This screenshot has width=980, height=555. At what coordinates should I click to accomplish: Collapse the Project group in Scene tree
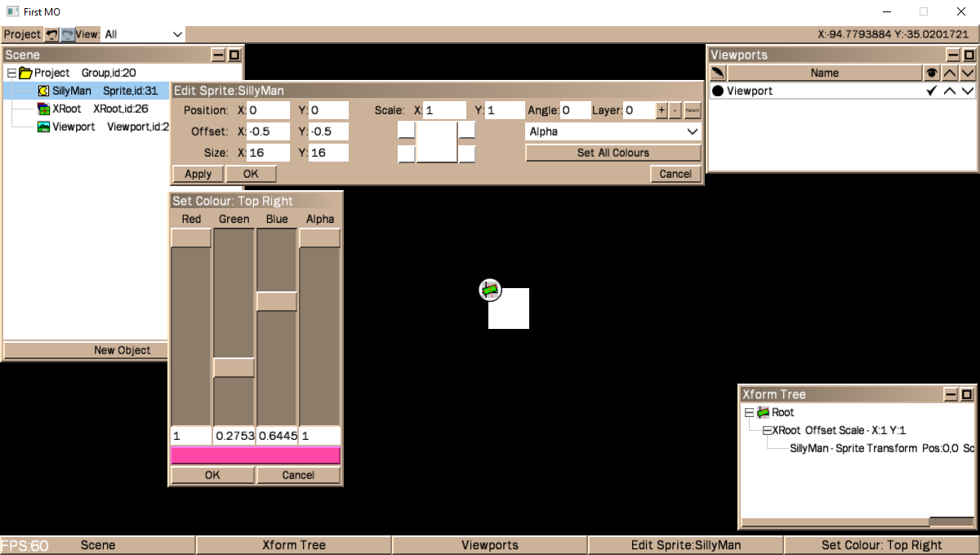11,73
